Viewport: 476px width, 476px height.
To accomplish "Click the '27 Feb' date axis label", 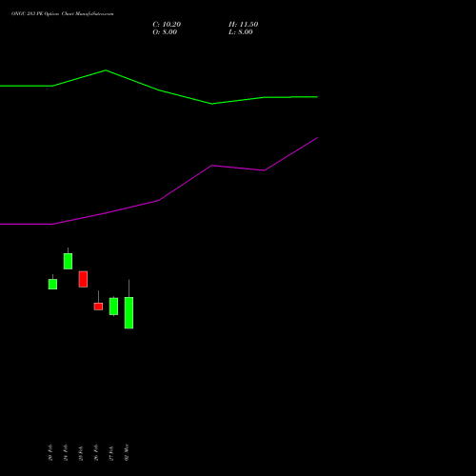I will point(111,453).
